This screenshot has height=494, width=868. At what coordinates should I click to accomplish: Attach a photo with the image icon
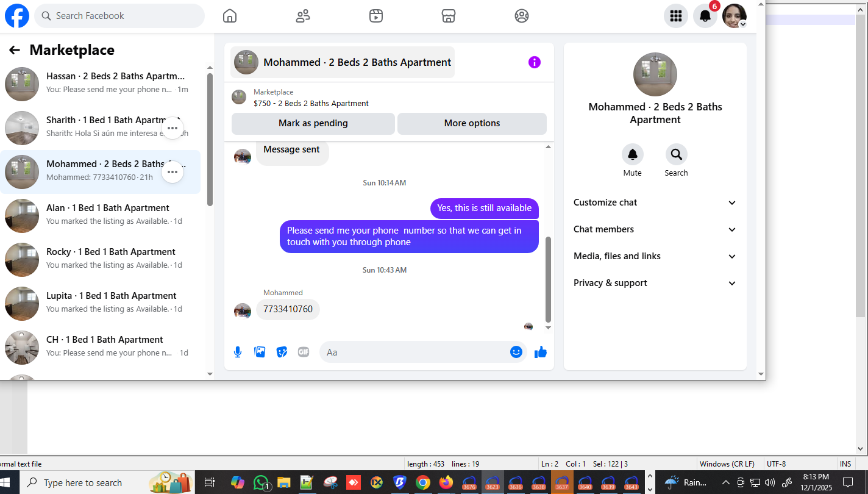pyautogui.click(x=260, y=352)
